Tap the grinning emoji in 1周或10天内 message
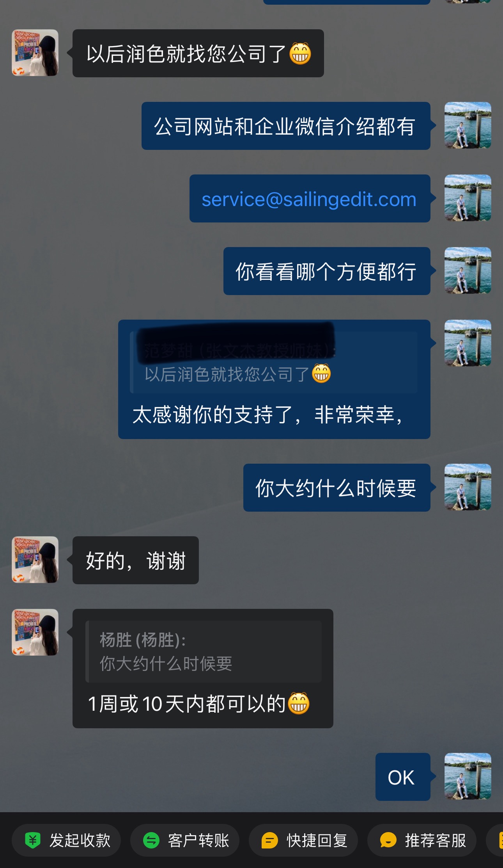The image size is (503, 868). [x=299, y=703]
